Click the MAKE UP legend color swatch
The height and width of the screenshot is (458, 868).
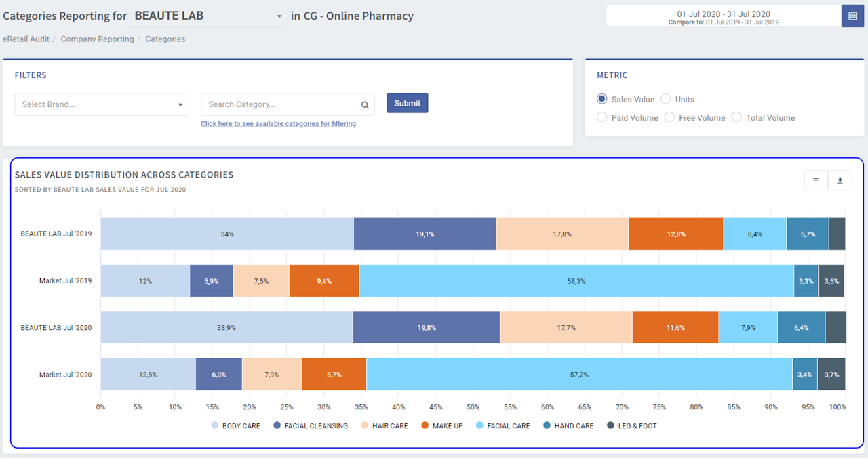pos(425,426)
